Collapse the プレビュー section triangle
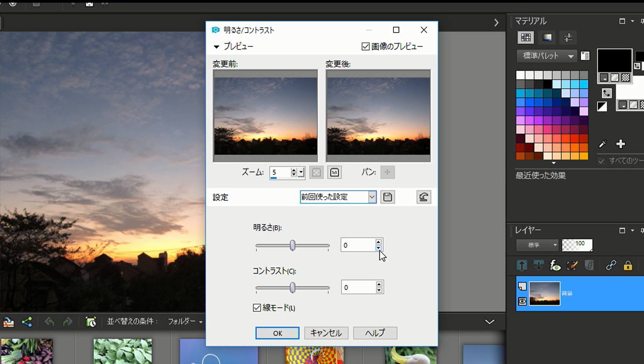This screenshot has height=364, width=644. coord(216,47)
